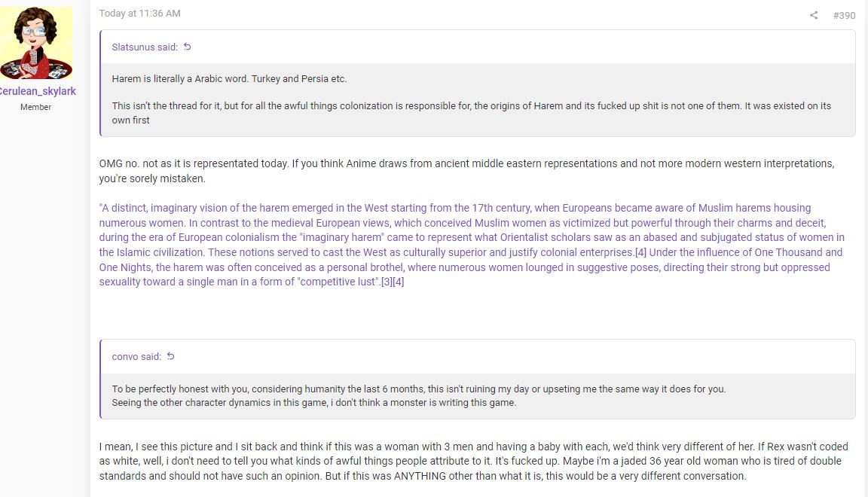Screen dimensions: 868x497
Task: Click the final [4] citation at paragraph end
Action: tap(399, 282)
